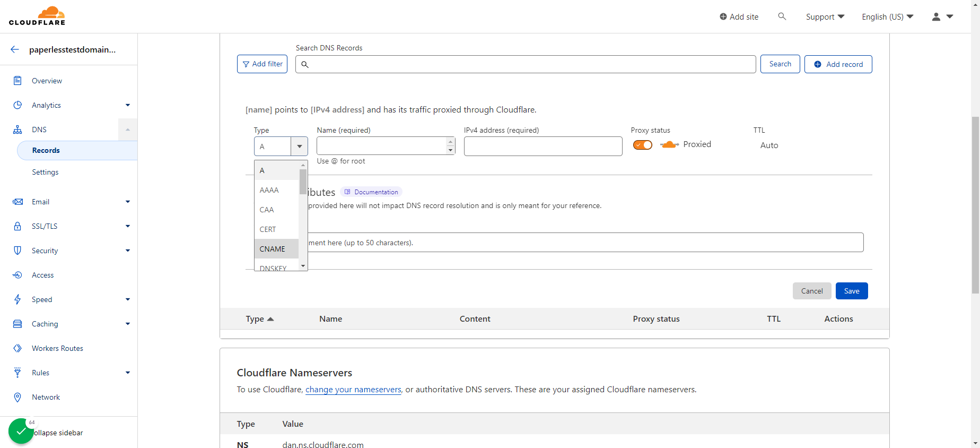Screen dimensions: 980x448
Task: Open the Documentation link
Action: click(x=371, y=192)
